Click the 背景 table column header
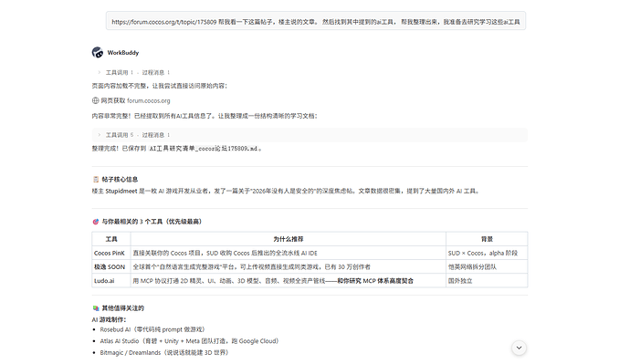 coord(487,239)
